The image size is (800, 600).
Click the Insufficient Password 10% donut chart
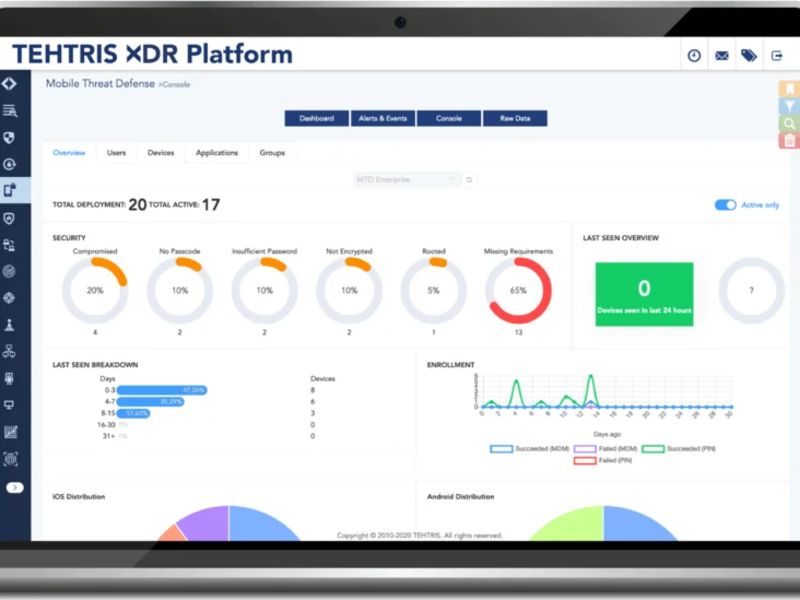(264, 290)
